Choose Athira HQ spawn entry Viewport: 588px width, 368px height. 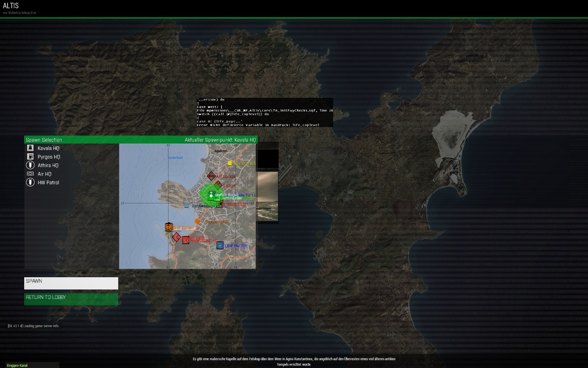pos(48,165)
